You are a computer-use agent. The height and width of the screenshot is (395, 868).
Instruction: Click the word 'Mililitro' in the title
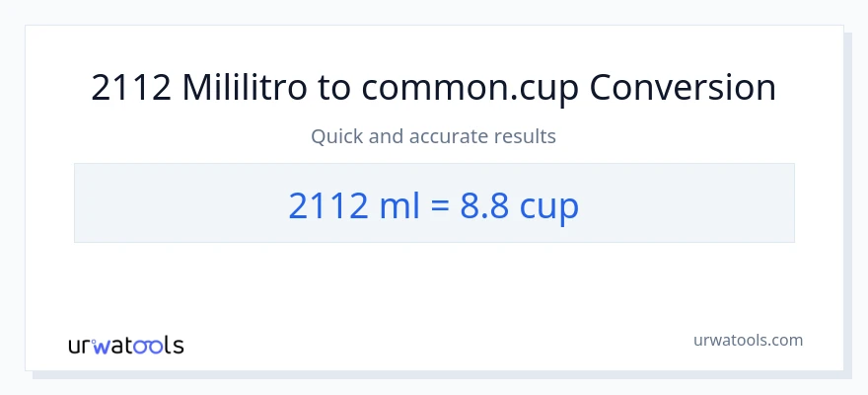pos(245,89)
